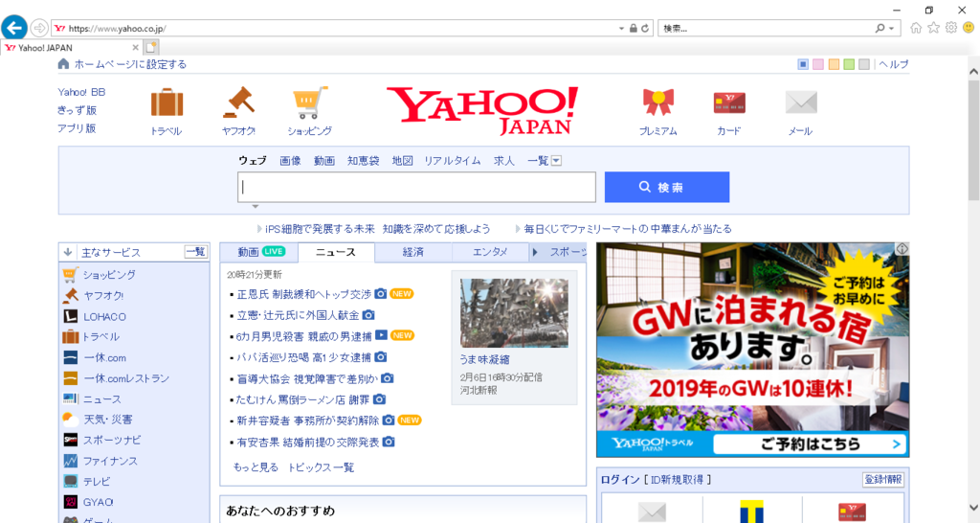Open the new tab button
Viewport: 980px width, 523px height.
pos(151,47)
